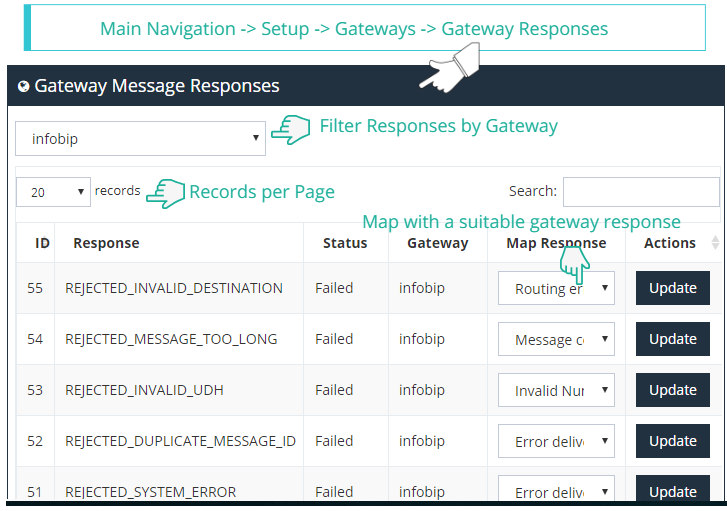The width and height of the screenshot is (727, 511).
Task: Open Map Response dropdown for REJECTED_INVALID_UDH
Action: click(x=556, y=391)
